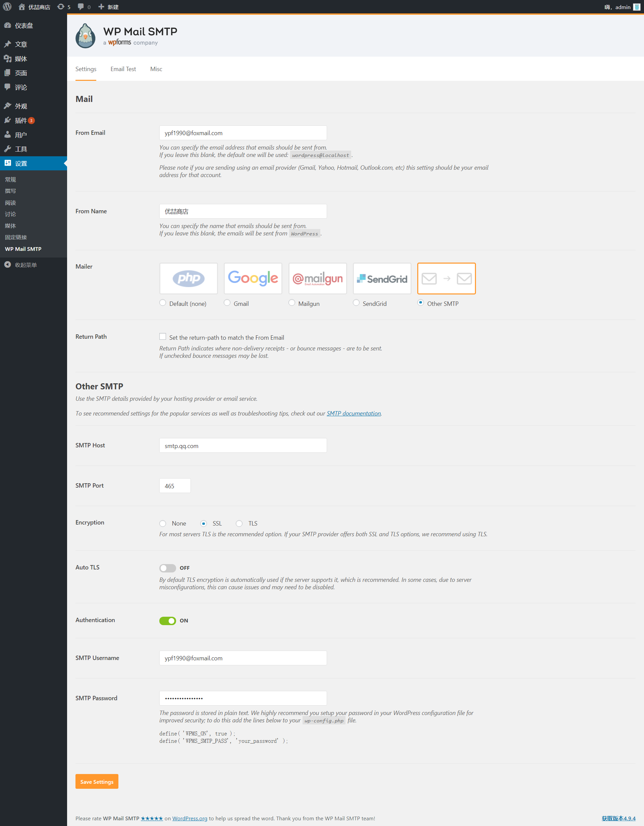Choose None encryption radio button
The width and height of the screenshot is (644, 826).
(x=163, y=524)
